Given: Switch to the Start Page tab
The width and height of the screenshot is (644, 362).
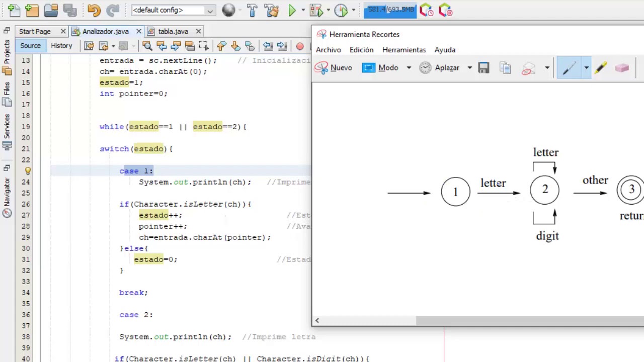Looking at the screenshot, I should click(x=35, y=31).
